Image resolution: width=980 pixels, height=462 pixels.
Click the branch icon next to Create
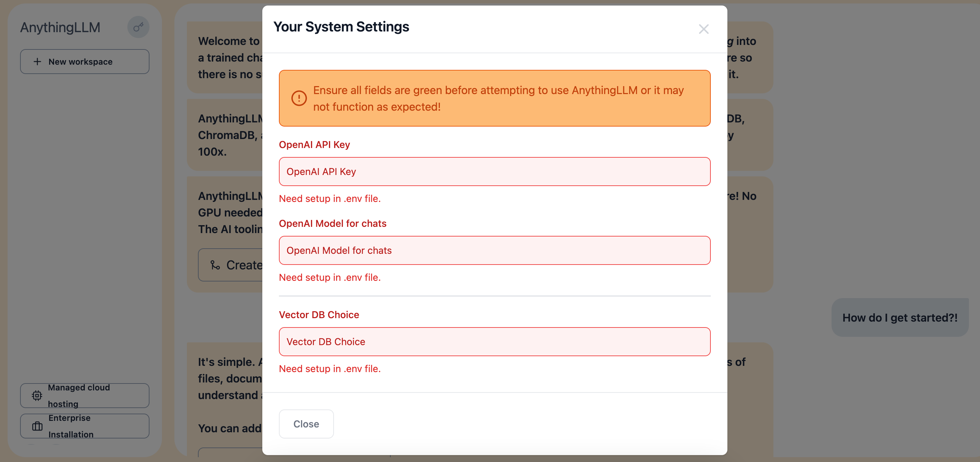tap(215, 265)
